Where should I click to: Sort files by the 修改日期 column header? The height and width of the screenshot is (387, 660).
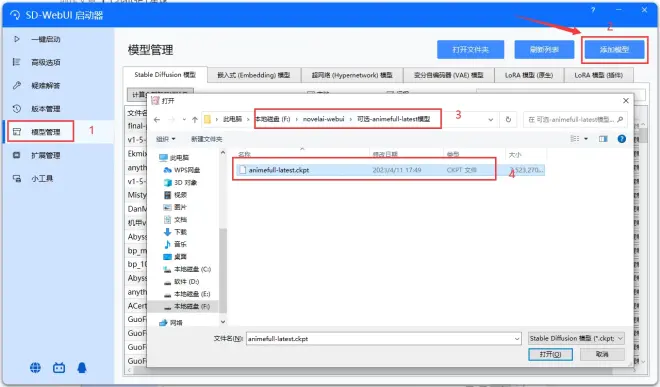coord(385,155)
